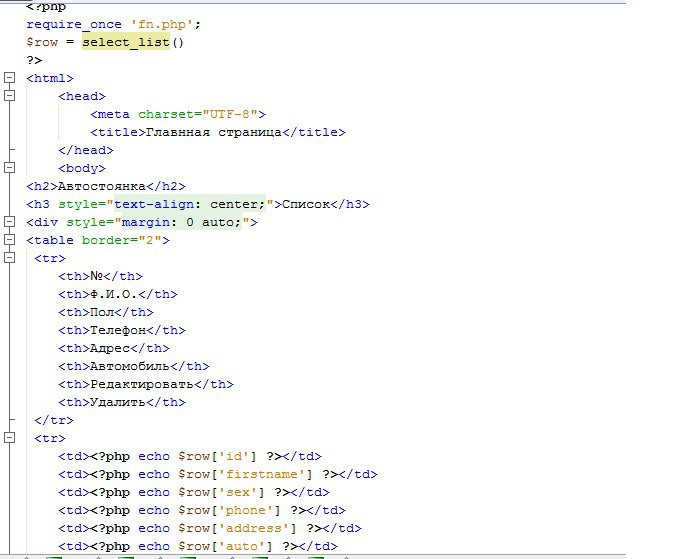Image resolution: width=690 pixels, height=559 pixels.
Task: Click the Удалить table header text
Action: coord(118,402)
